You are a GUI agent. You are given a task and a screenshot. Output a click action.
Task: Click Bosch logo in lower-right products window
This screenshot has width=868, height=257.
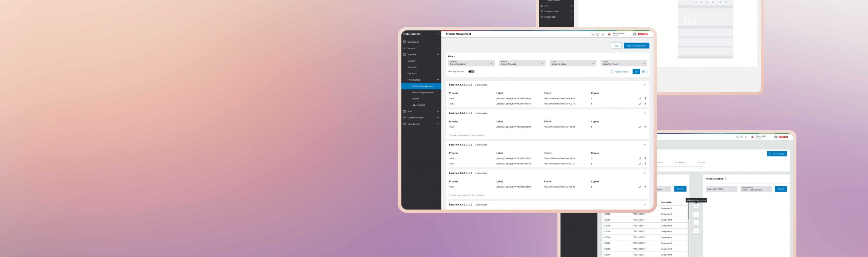point(781,137)
